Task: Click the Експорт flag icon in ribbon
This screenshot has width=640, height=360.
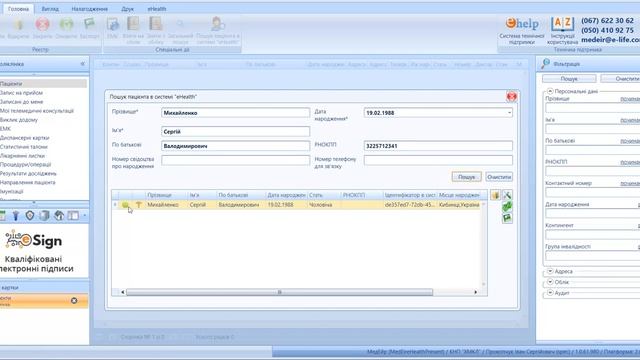Action: pyautogui.click(x=89, y=24)
